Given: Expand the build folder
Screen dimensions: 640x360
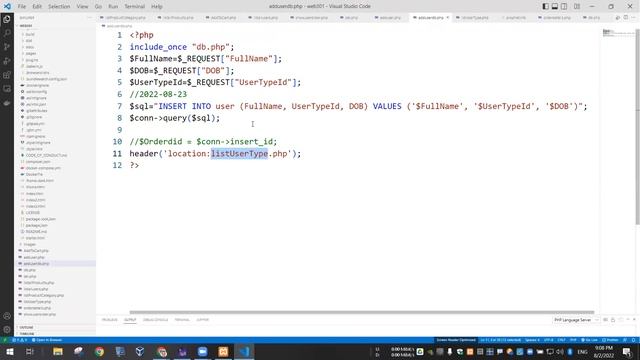Looking at the screenshot, I should tap(30, 34).
